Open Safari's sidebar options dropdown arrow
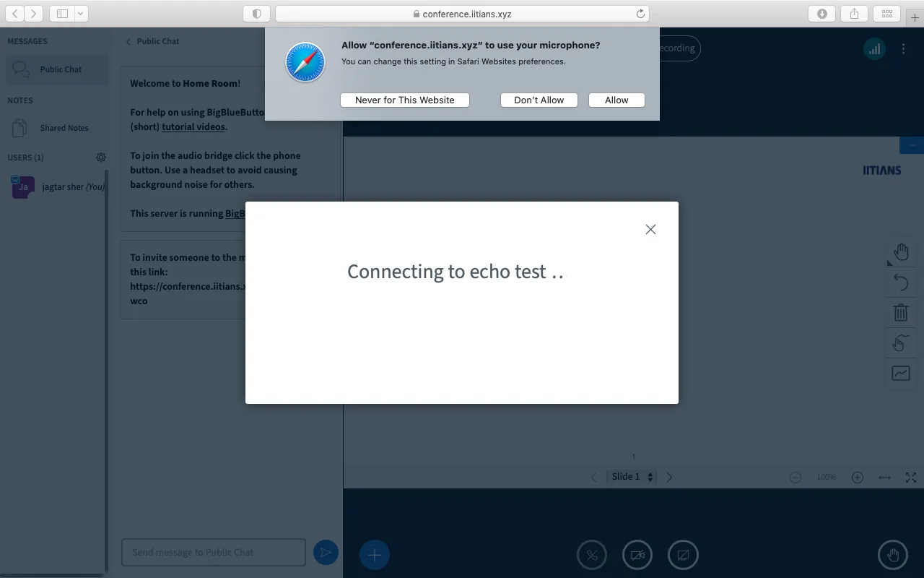The height and width of the screenshot is (578, 924). coord(81,14)
